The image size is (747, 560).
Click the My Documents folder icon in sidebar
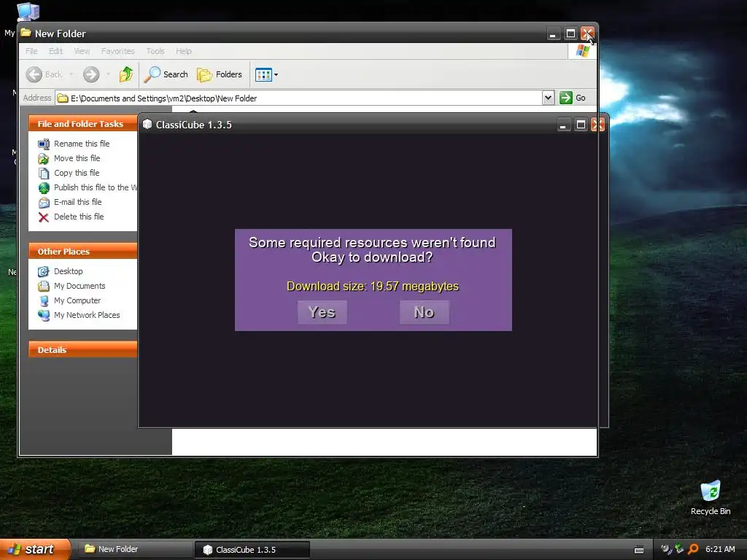tap(43, 286)
